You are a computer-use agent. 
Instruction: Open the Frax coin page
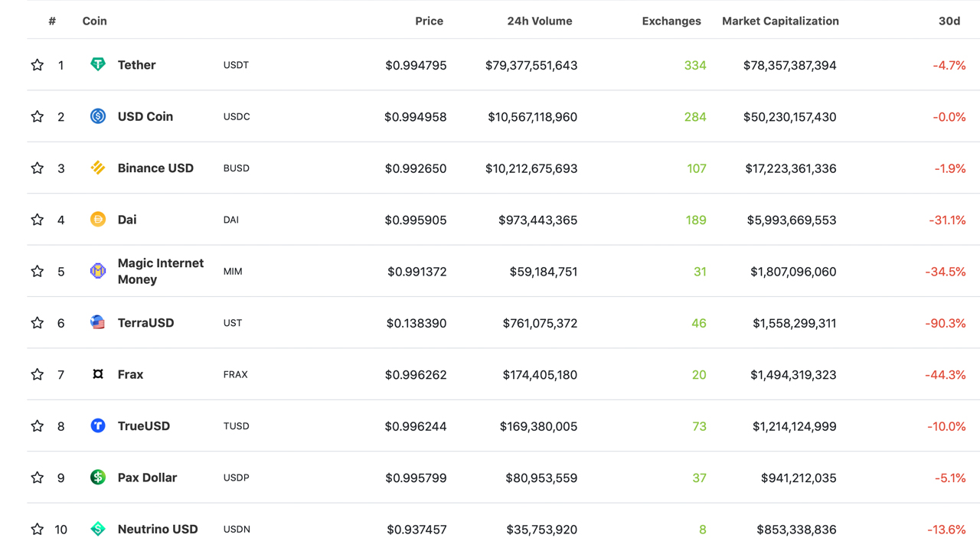click(130, 374)
